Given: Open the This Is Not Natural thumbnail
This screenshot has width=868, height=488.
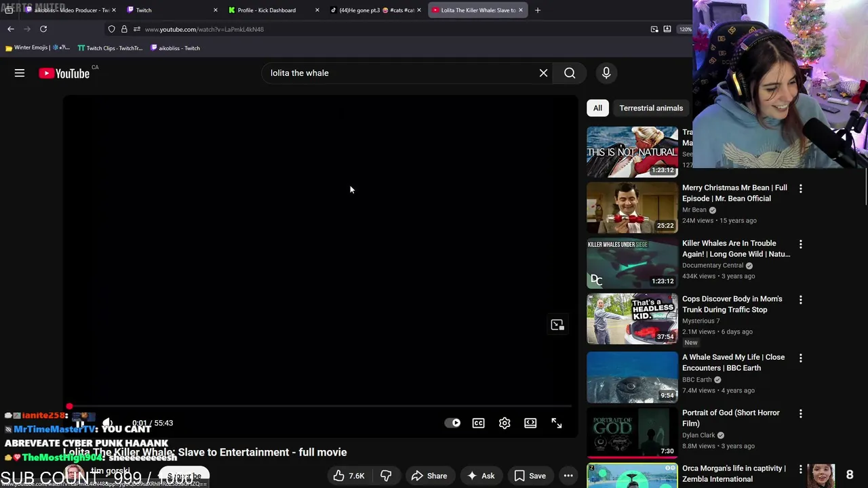Looking at the screenshot, I should coord(632,152).
